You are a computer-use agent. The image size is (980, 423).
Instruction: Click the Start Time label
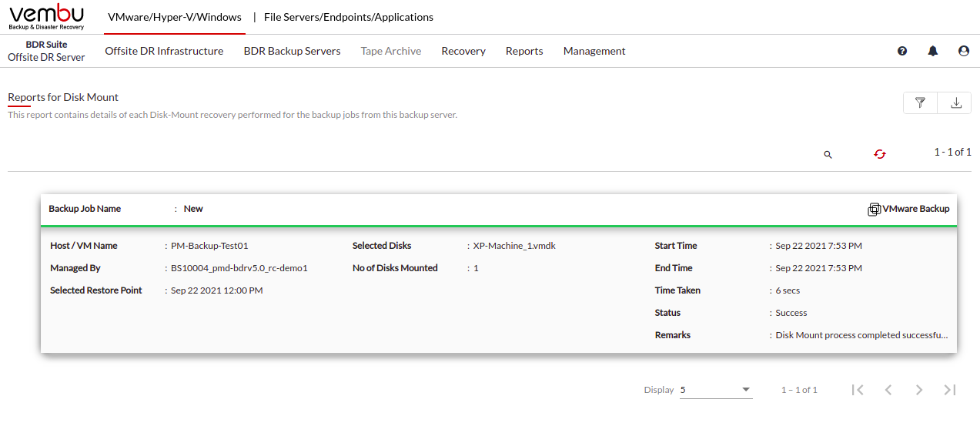point(676,246)
